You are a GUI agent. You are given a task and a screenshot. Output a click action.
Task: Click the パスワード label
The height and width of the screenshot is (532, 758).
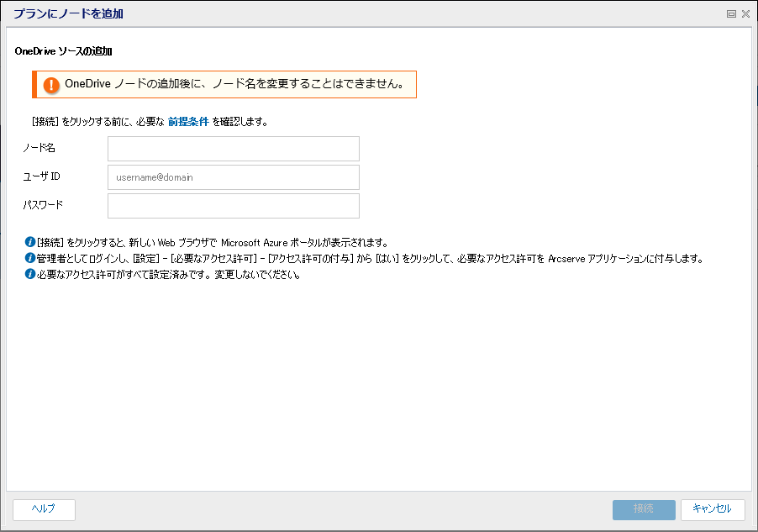coord(43,205)
